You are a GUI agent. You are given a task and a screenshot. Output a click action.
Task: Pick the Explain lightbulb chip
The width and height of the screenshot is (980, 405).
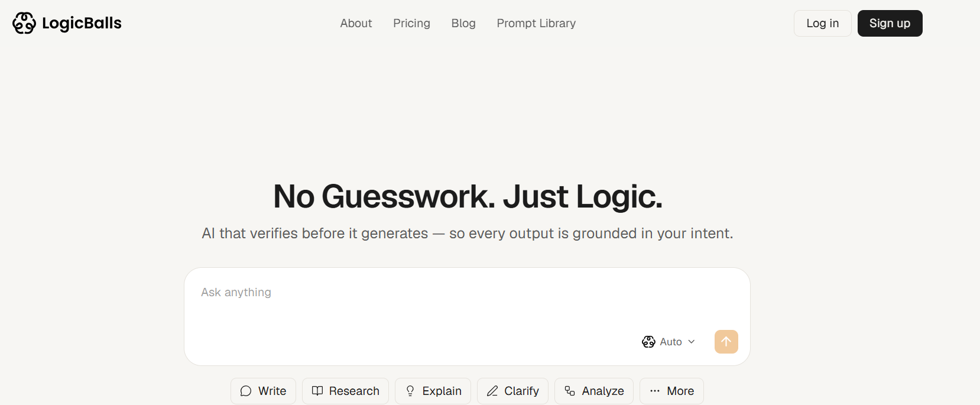pos(433,391)
